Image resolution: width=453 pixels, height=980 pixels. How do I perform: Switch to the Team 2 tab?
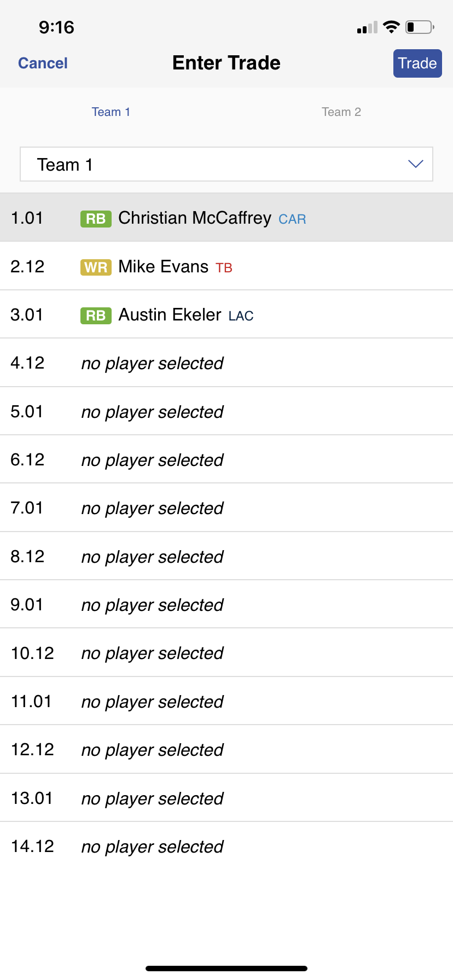pos(341,112)
